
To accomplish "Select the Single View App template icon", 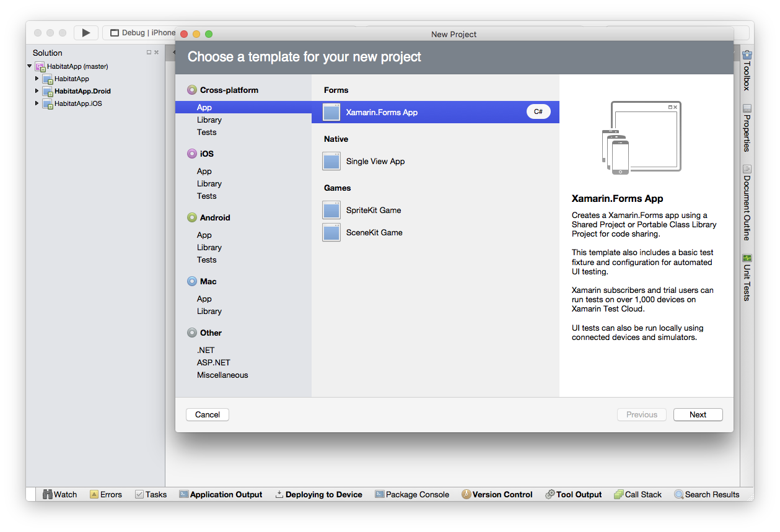I will tap(331, 162).
